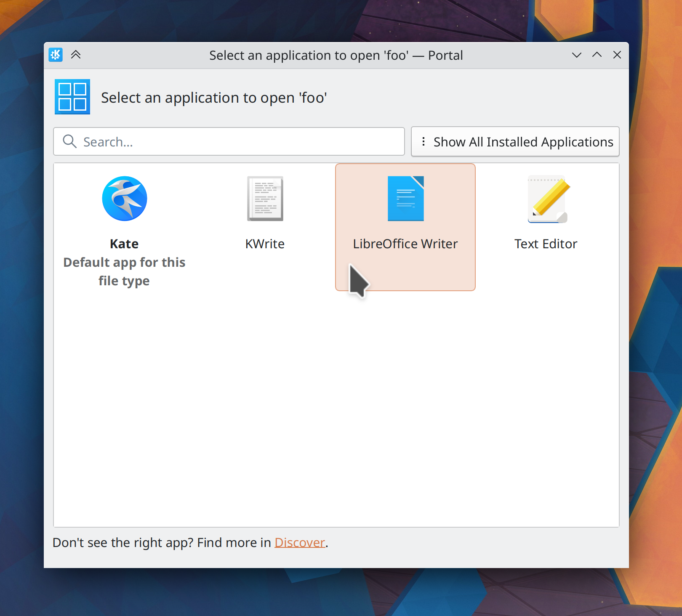Toggle keep-above double chevron in title bar

[x=76, y=55]
